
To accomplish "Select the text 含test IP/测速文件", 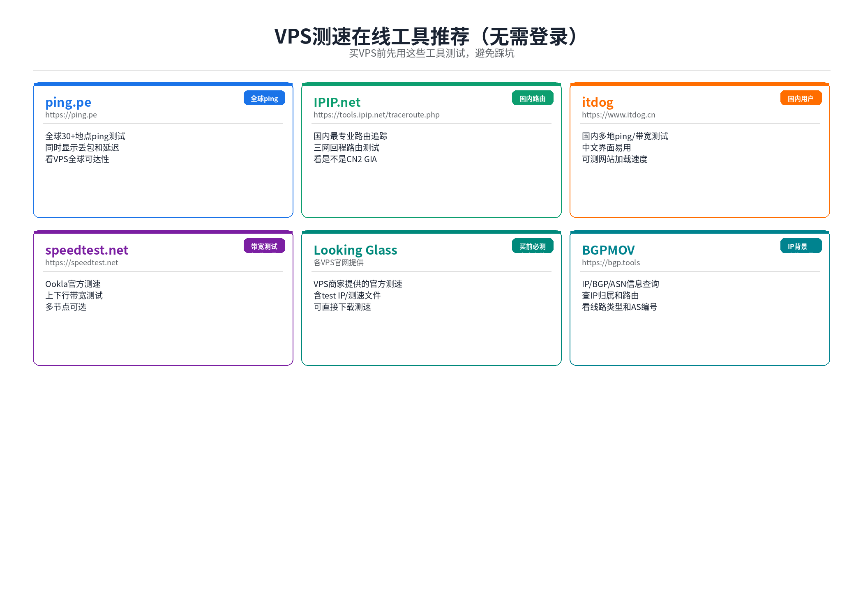I will (347, 296).
